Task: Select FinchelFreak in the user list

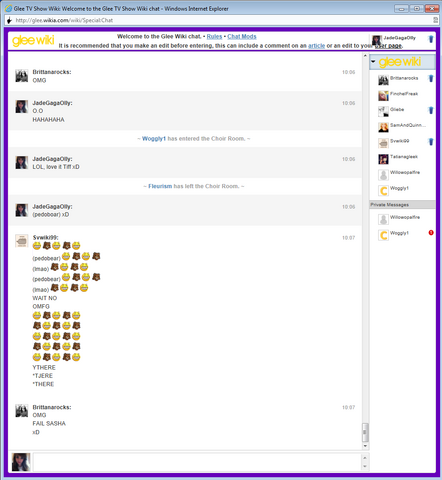Action: click(404, 94)
